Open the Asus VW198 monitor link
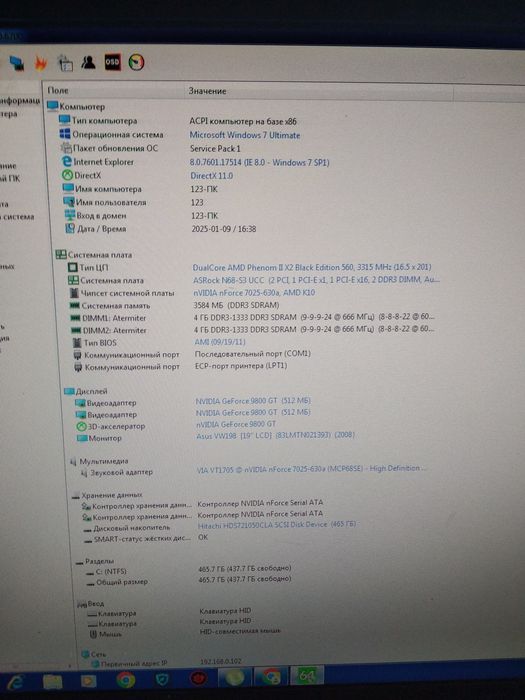 coord(275,435)
